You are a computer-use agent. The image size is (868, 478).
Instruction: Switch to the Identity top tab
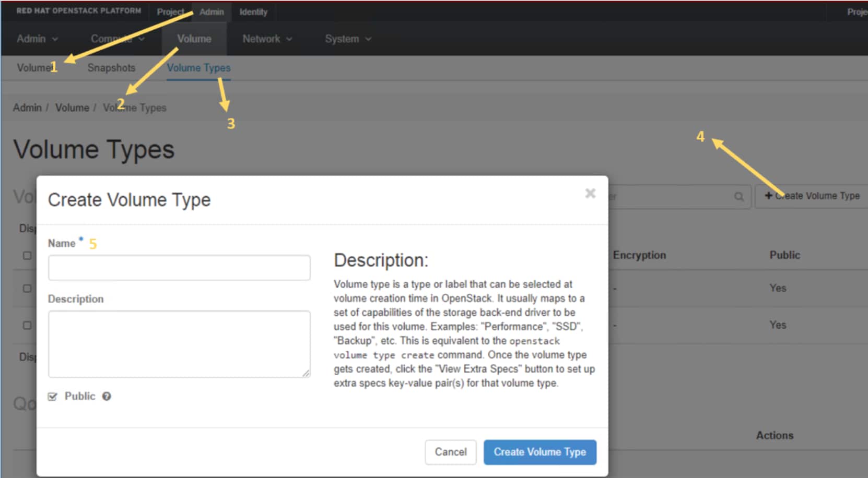(x=253, y=11)
